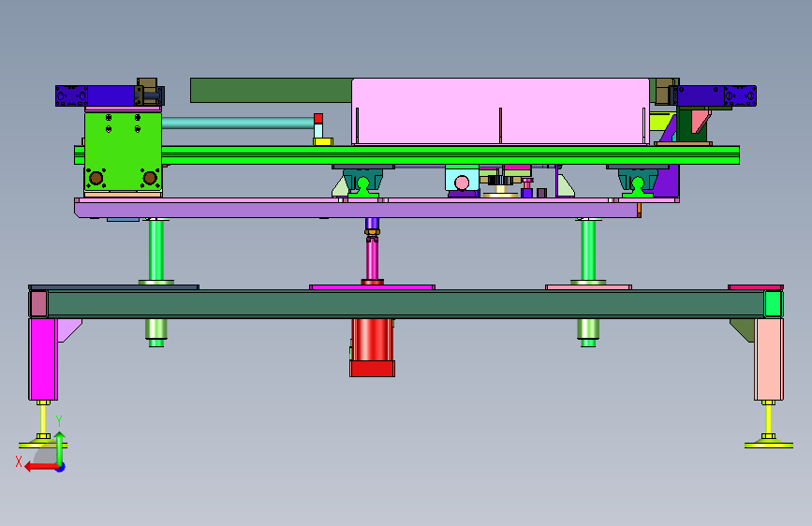
Task: Select the bright green block with brown bolts
Action: coord(124,151)
